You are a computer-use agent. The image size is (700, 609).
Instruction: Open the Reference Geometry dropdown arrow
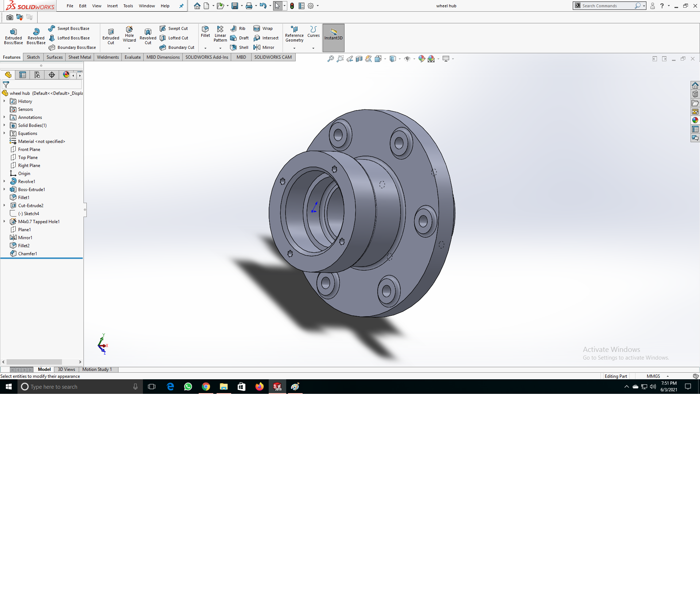coord(294,48)
